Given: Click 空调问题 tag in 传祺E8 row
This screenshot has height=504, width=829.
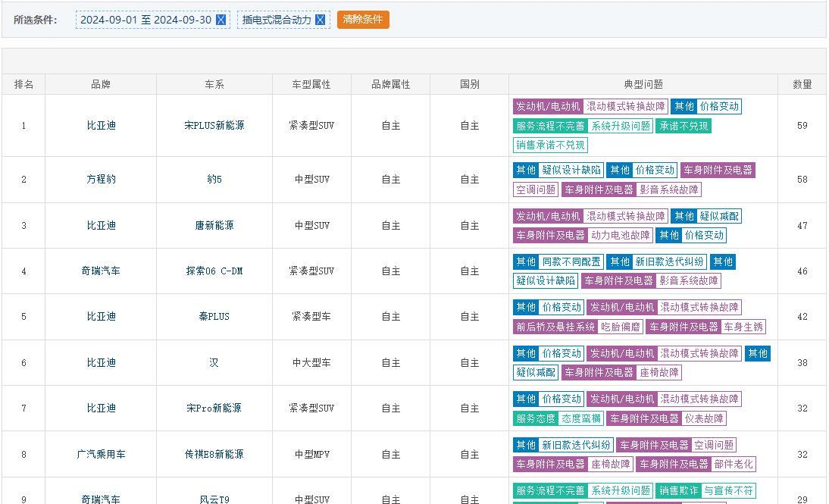Looking at the screenshot, I should coord(714,445).
